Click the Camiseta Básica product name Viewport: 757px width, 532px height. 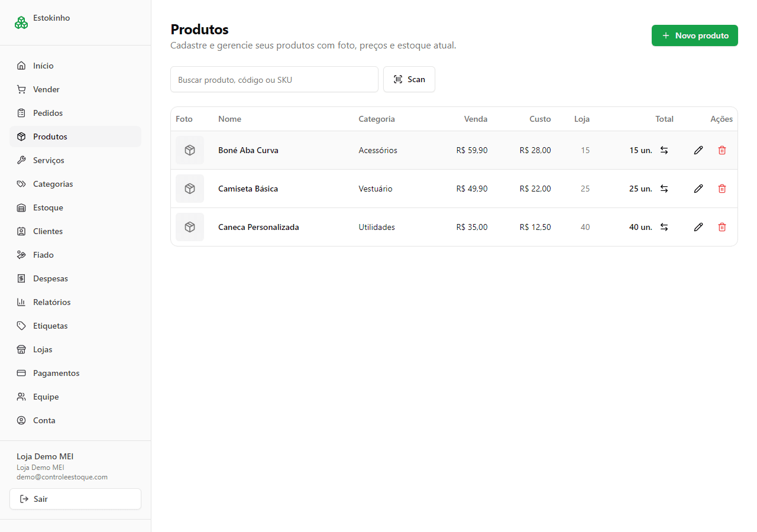point(248,189)
